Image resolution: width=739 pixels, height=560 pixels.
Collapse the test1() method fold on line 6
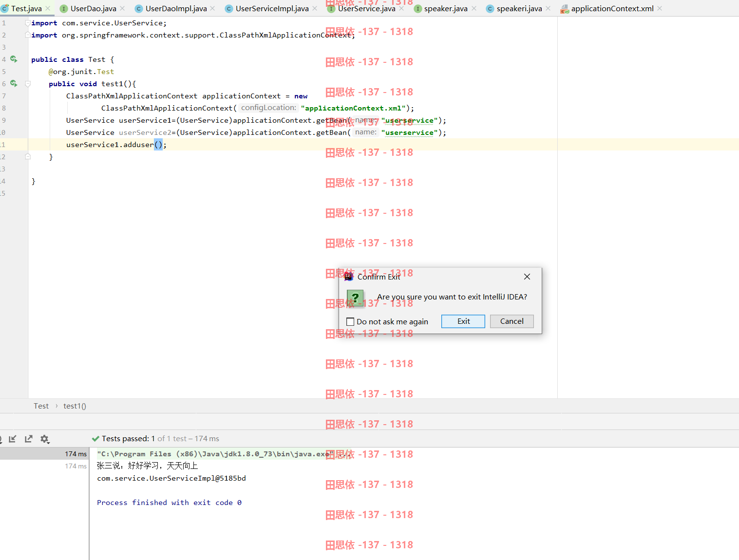pos(28,83)
